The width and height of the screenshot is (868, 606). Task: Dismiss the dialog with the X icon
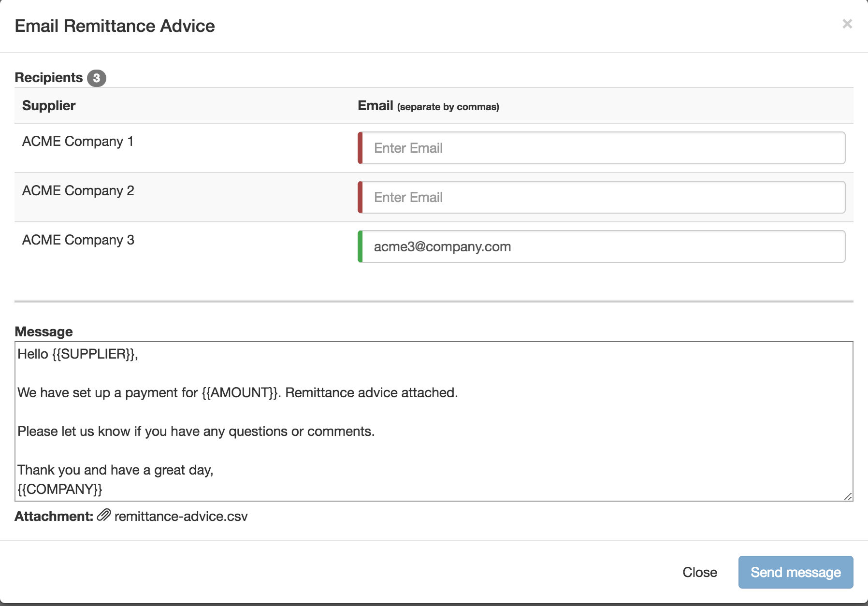tap(847, 24)
